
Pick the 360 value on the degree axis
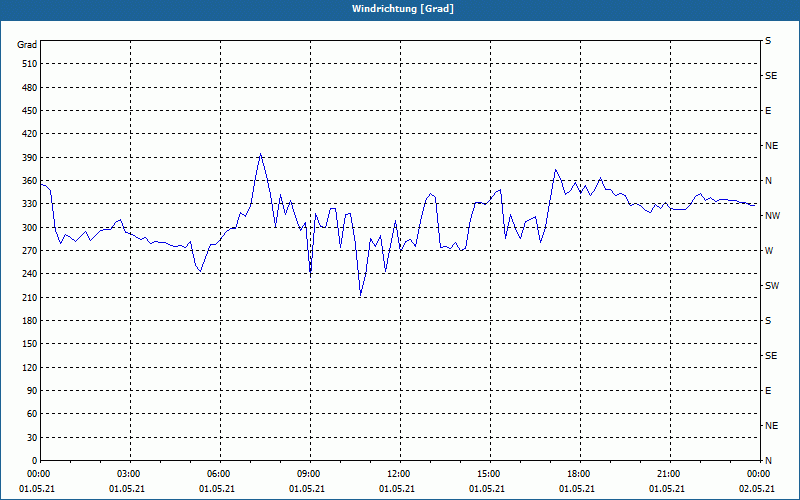[x=30, y=181]
